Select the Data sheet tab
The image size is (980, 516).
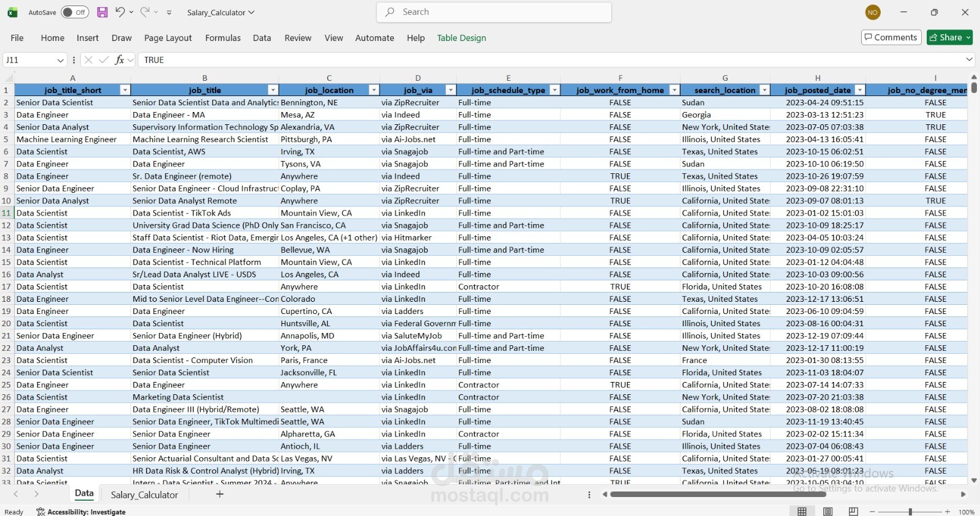click(85, 493)
